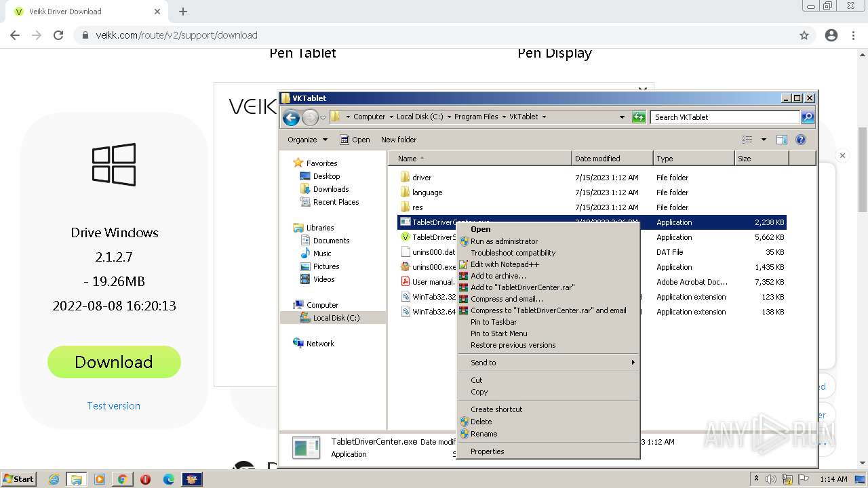This screenshot has width=868, height=488.
Task: Open Pictures library
Action: pyautogui.click(x=319, y=266)
